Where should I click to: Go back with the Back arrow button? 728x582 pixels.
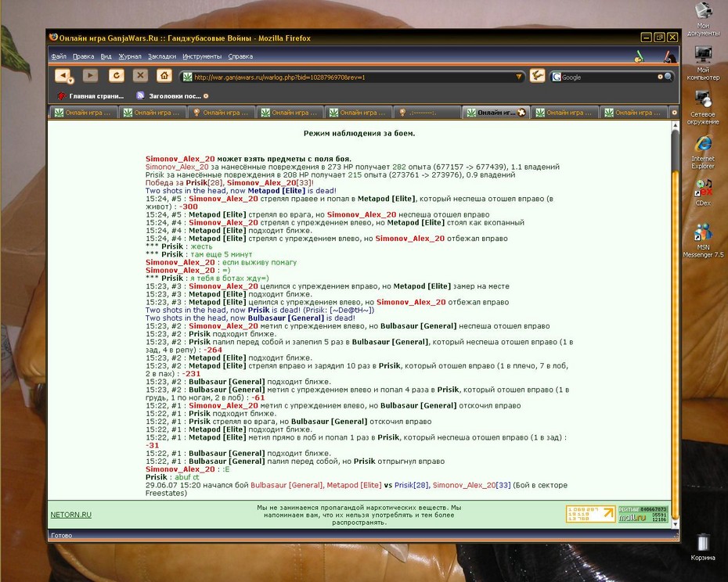point(62,75)
